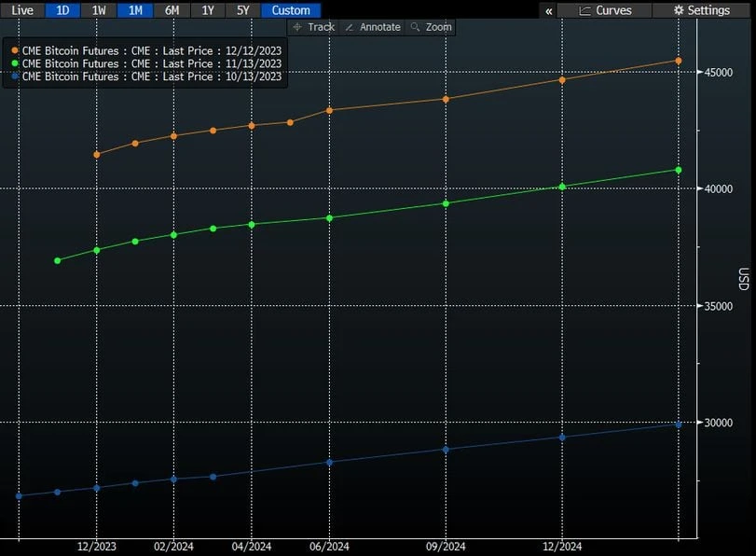Select the 1W time range
Viewport: 756px width, 556px height.
point(99,10)
